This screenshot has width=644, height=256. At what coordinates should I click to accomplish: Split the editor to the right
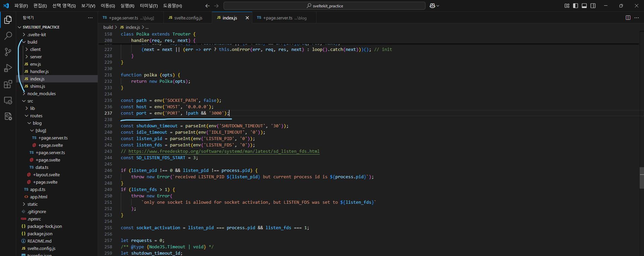[628, 18]
